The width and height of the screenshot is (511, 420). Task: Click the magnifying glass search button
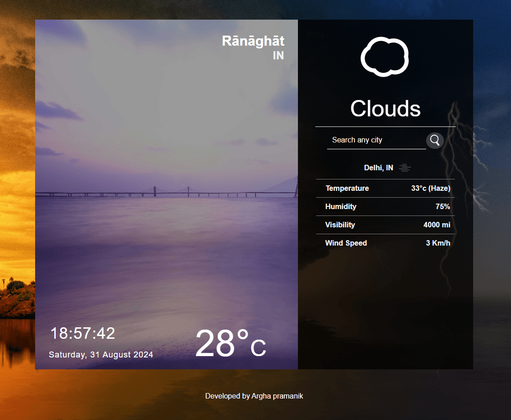tap(435, 141)
